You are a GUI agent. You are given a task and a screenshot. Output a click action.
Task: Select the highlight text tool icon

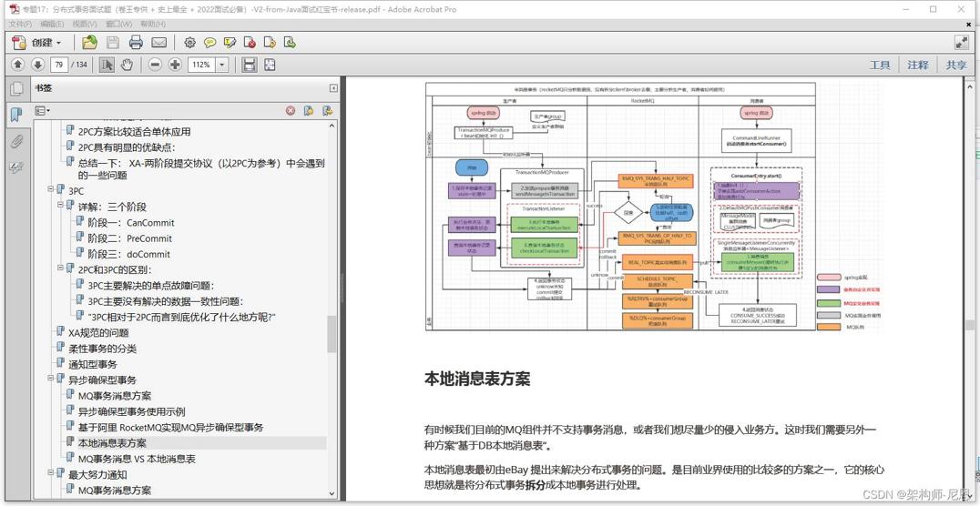coord(230,43)
